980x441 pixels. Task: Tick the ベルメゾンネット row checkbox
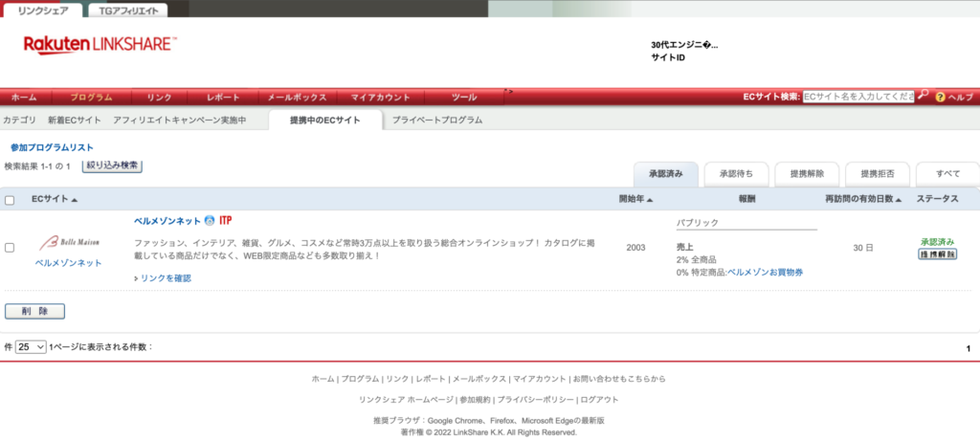[x=10, y=248]
